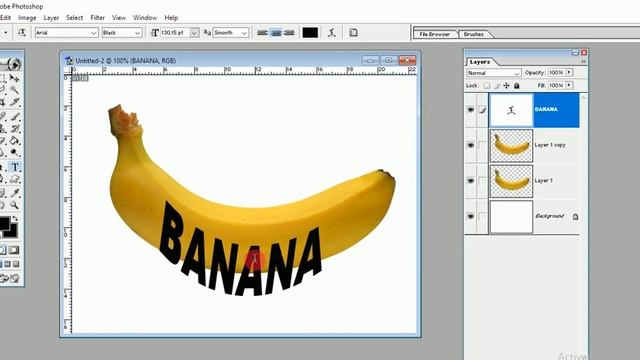Hide the Layer 1 layer

tap(471, 180)
